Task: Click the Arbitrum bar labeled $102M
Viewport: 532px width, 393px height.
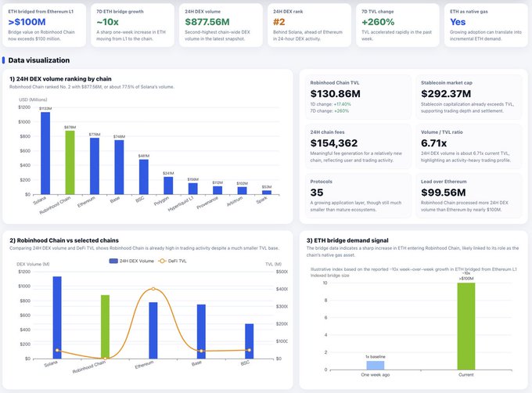Action: pos(243,191)
